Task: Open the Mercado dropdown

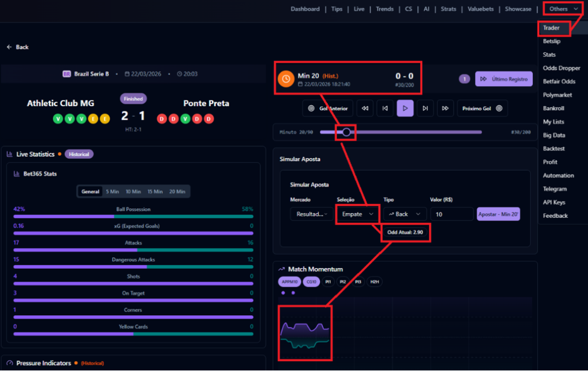Action: 311,214
